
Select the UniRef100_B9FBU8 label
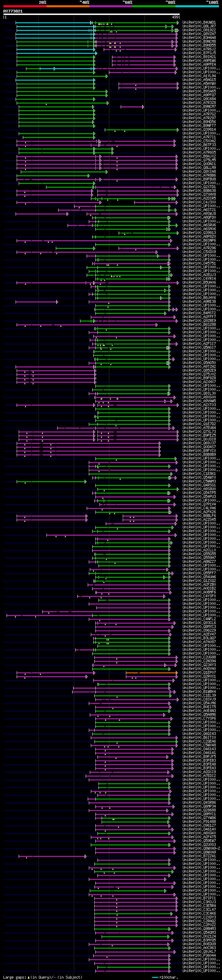point(199,179)
